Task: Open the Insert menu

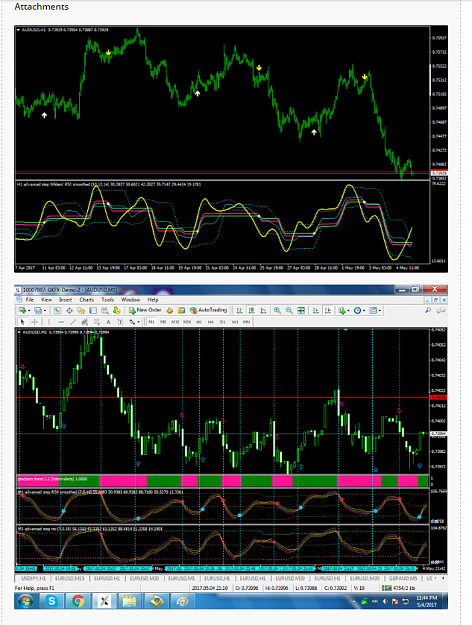Action: click(x=66, y=300)
